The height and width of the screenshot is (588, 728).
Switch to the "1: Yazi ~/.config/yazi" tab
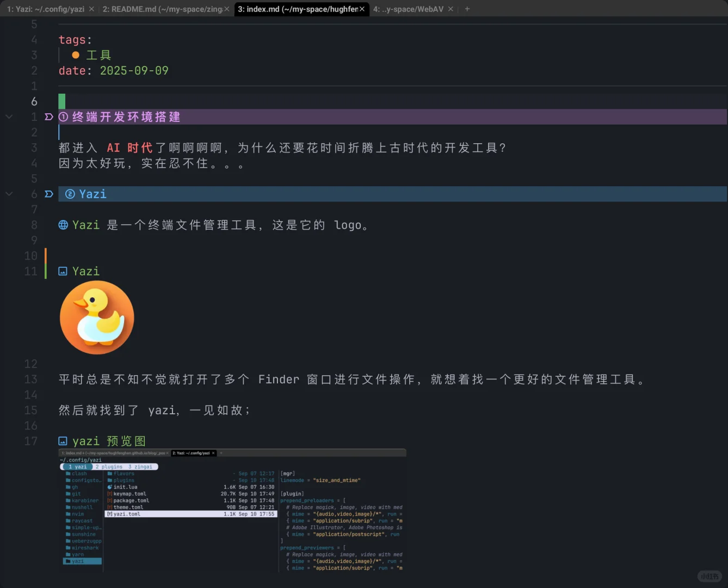tap(46, 9)
